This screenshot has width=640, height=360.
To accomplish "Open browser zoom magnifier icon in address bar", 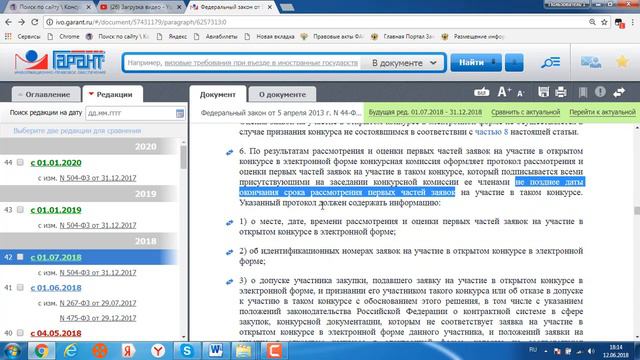I will (592, 22).
